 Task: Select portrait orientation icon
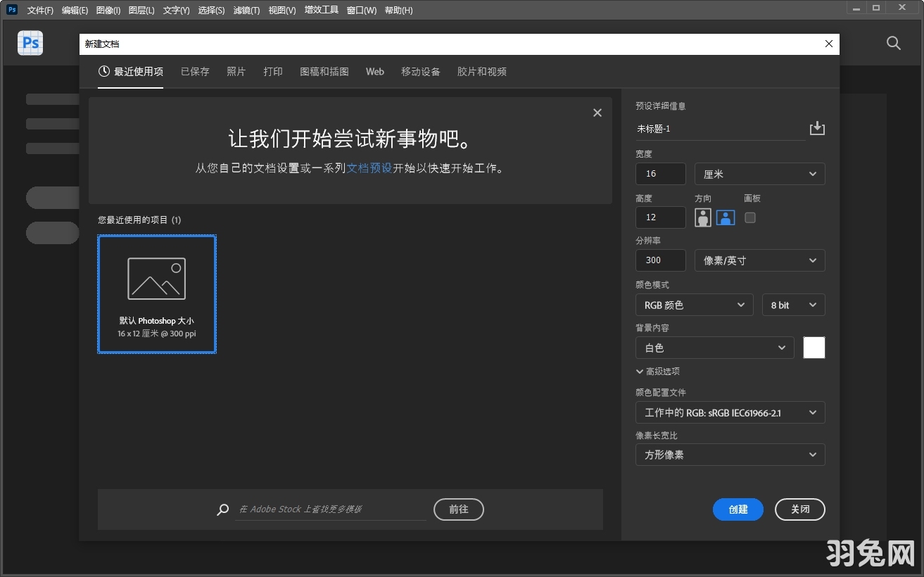(x=702, y=217)
